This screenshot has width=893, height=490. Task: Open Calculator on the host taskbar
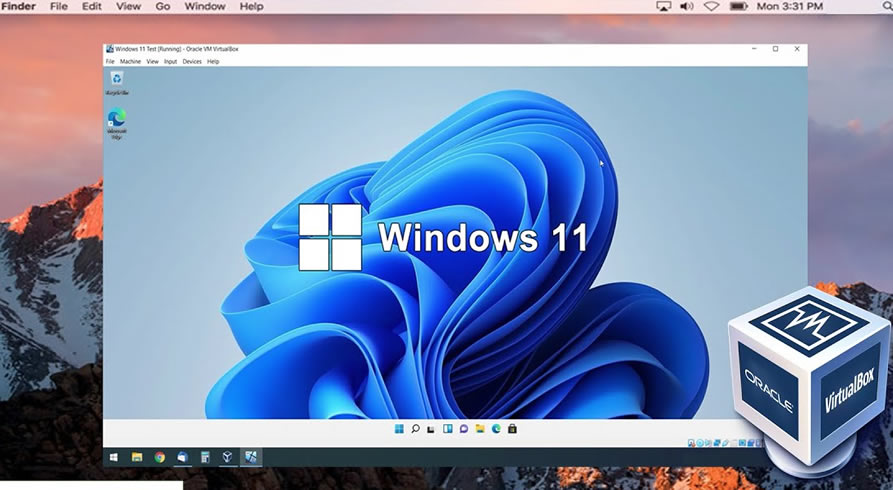(x=205, y=457)
